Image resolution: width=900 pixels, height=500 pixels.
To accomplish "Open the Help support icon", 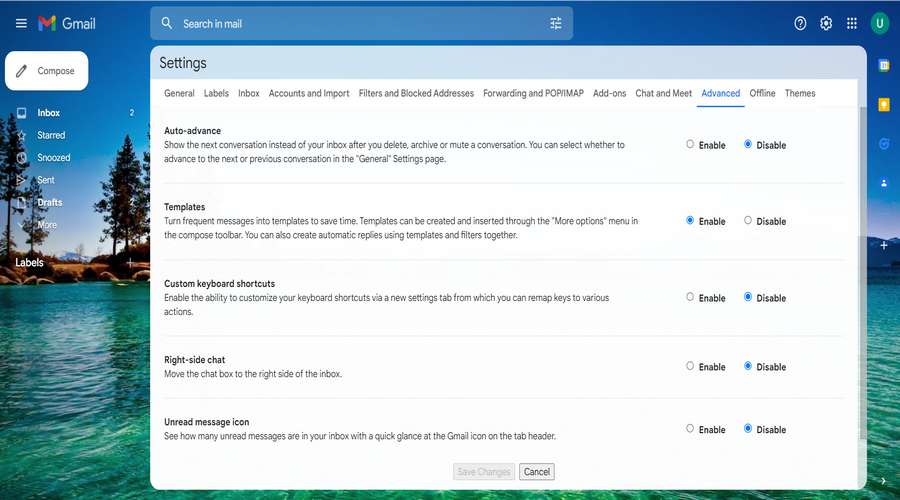I will pos(800,23).
